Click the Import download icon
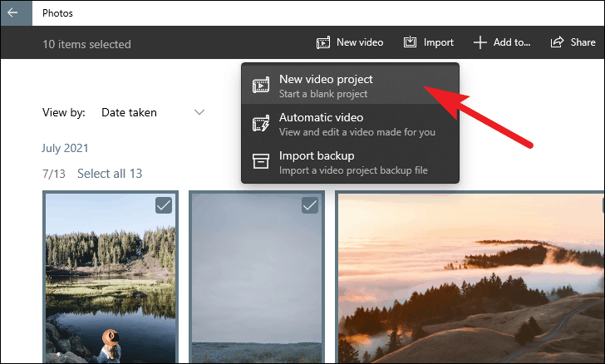 pos(410,42)
